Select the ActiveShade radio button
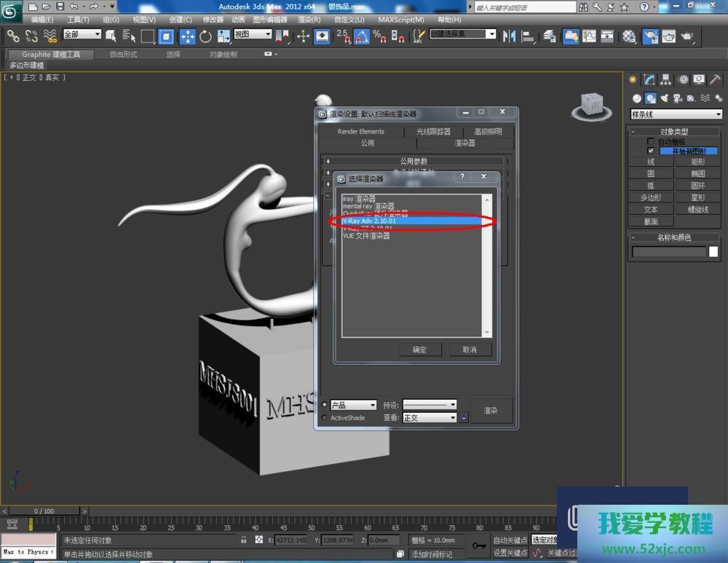Screen dimensions: 728x563 [325, 418]
